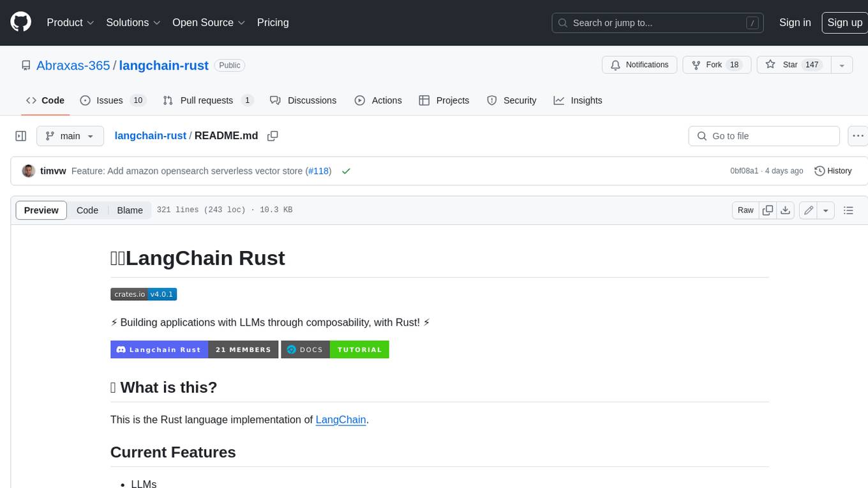Switch to the Insights tab

[x=578, y=100]
